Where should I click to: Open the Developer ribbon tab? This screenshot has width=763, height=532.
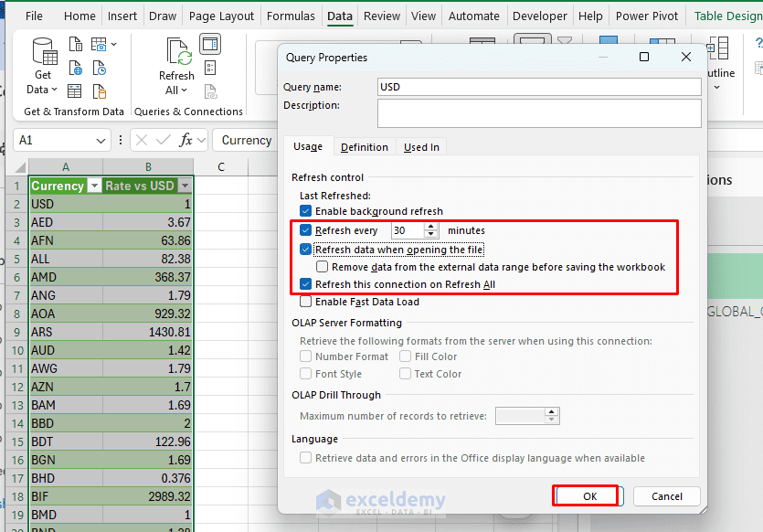tap(540, 16)
